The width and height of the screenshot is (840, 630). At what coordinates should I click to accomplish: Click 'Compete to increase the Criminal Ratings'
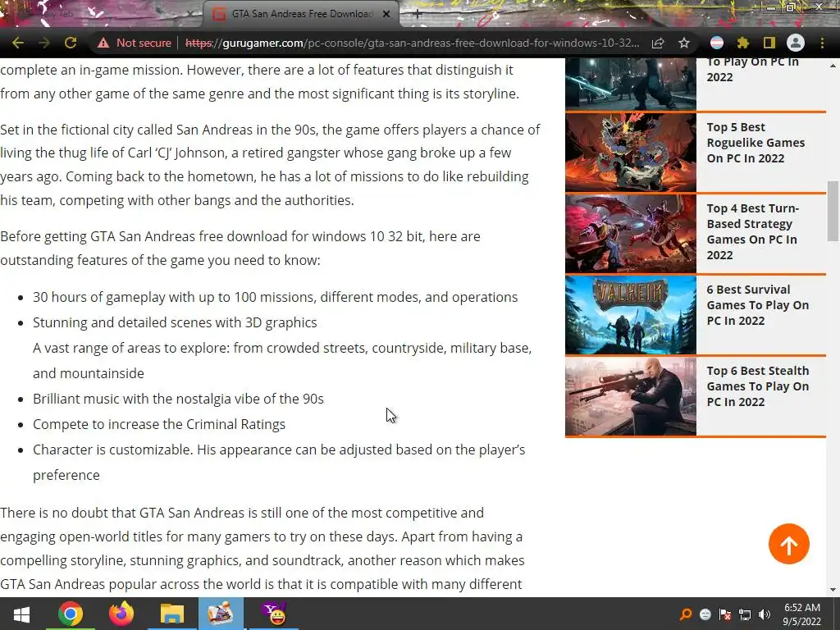coord(159,424)
